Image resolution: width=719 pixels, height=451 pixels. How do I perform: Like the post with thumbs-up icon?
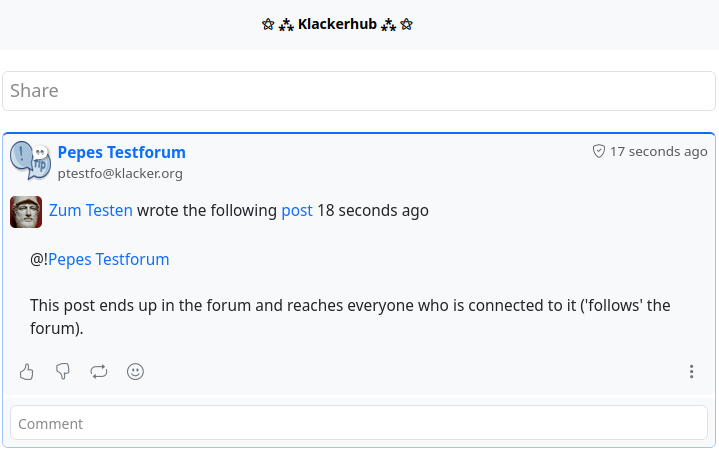point(27,372)
